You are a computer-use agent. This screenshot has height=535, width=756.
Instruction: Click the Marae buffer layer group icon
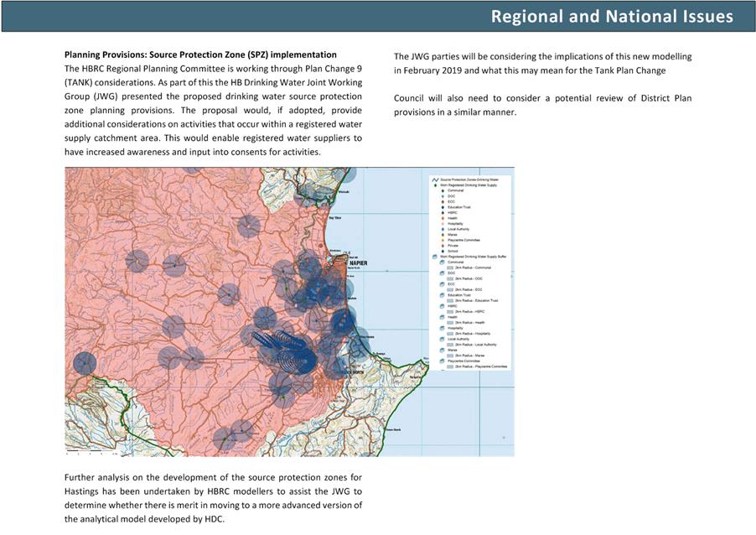click(443, 351)
